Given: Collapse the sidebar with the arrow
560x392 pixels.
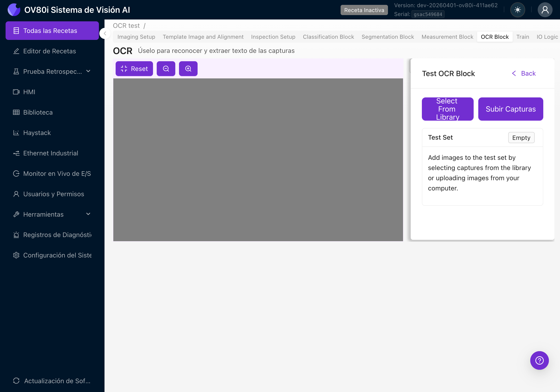Looking at the screenshot, I should 105,33.
